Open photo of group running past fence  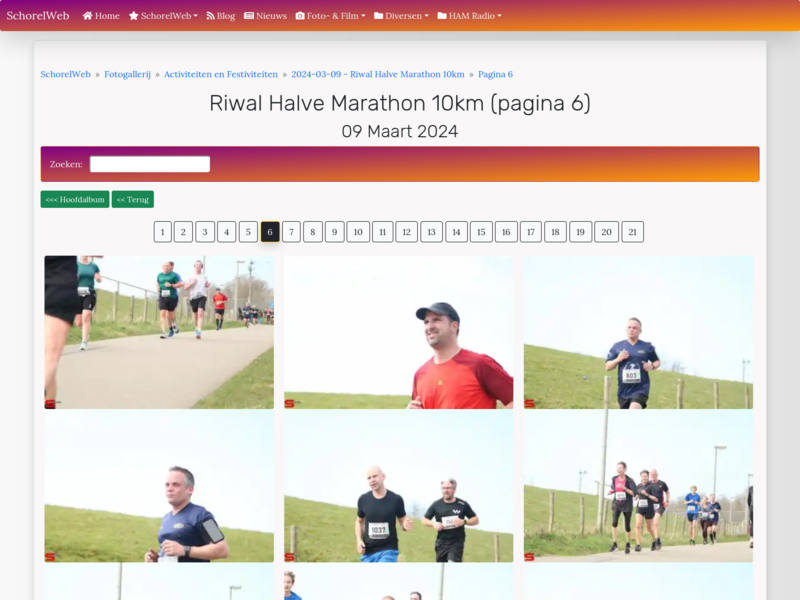coord(638,486)
